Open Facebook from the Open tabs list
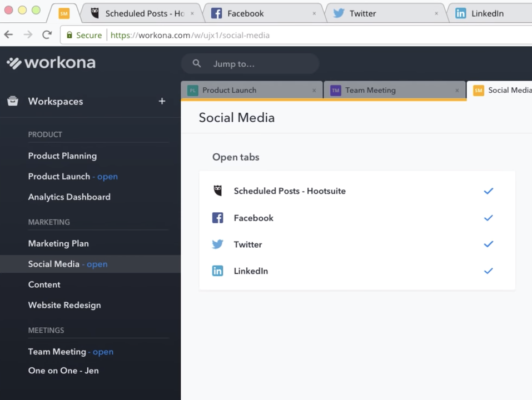532x400 pixels. click(x=253, y=218)
